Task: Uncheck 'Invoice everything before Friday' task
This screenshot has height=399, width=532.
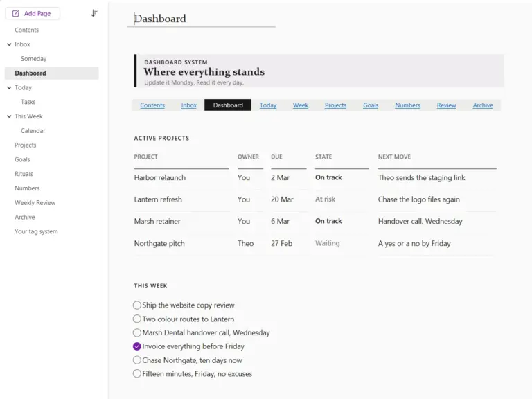Action: [137, 346]
